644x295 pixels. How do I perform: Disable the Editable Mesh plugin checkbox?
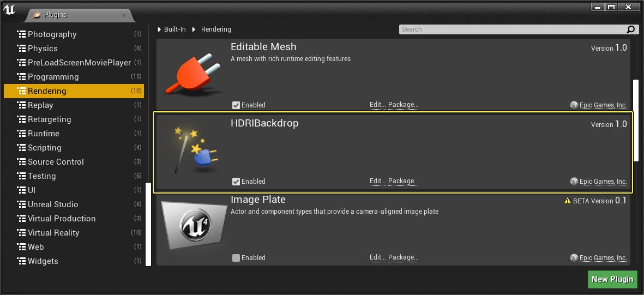coord(236,105)
